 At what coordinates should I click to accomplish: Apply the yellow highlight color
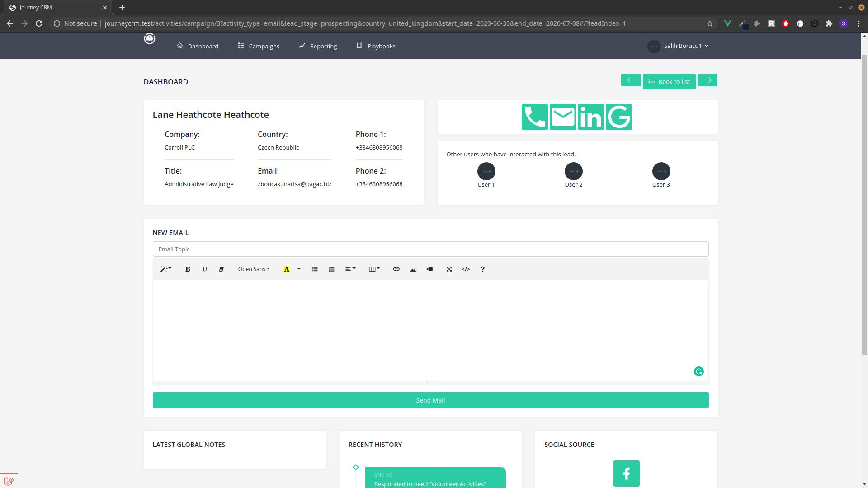287,269
